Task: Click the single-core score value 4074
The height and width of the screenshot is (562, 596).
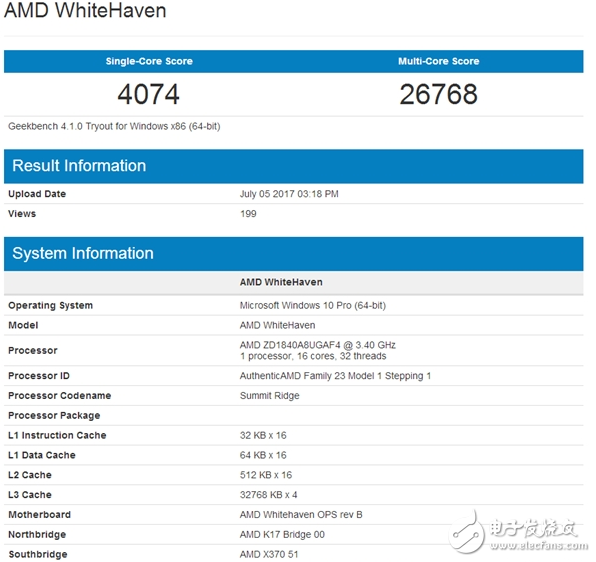Action: (x=149, y=94)
